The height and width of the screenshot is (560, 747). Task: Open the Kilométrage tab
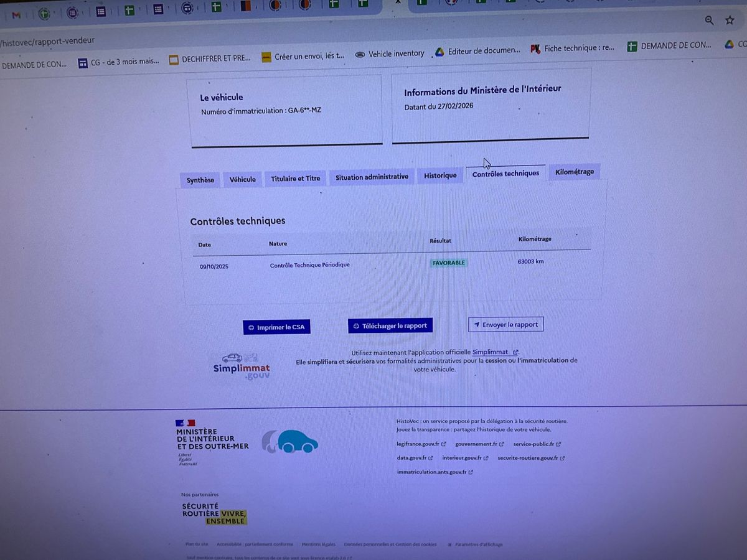point(575,172)
